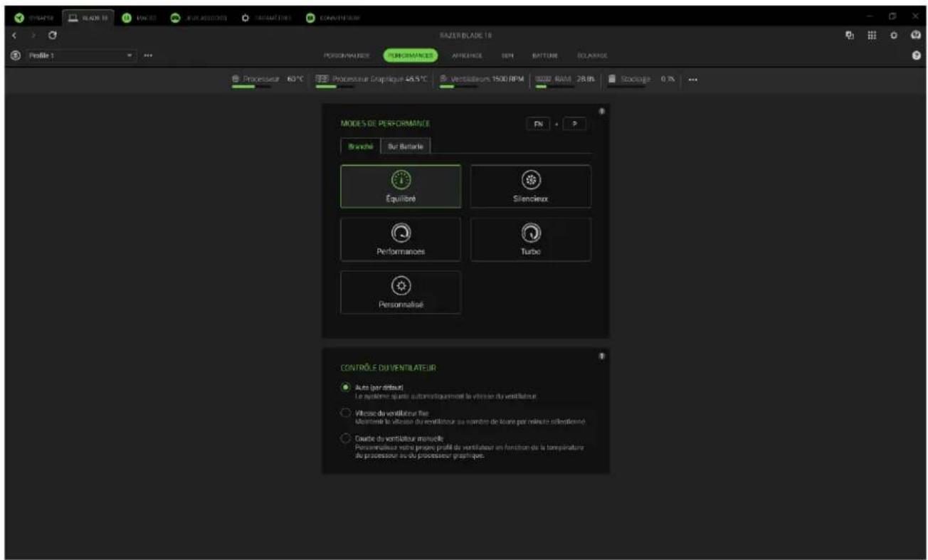Viewport: 928px width, 560px height.
Task: Click the overlapping-windows icon at top right
Action: [849, 35]
